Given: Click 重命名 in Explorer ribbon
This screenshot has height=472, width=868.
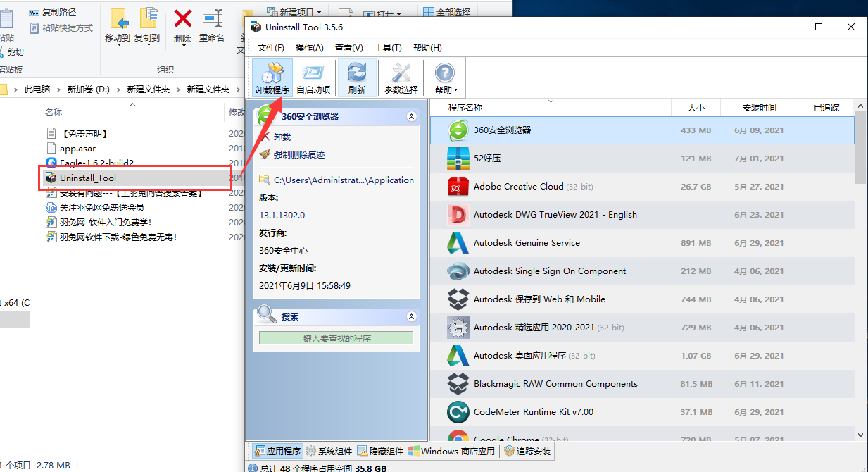Looking at the screenshot, I should [212, 25].
